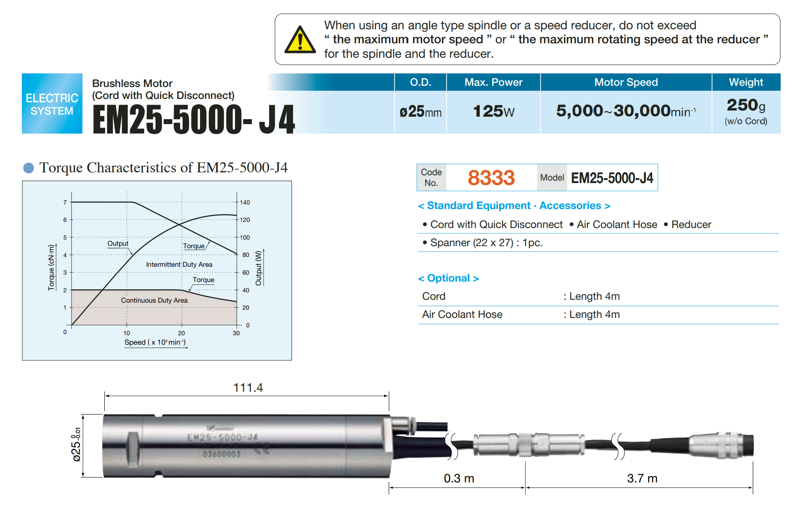Click the warning text about maximum motor speed
The width and height of the screenshot is (812, 508).
pyautogui.click(x=546, y=40)
